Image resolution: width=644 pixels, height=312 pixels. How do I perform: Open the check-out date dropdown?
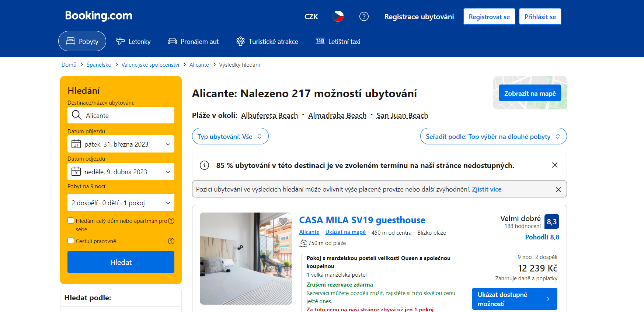point(121,172)
